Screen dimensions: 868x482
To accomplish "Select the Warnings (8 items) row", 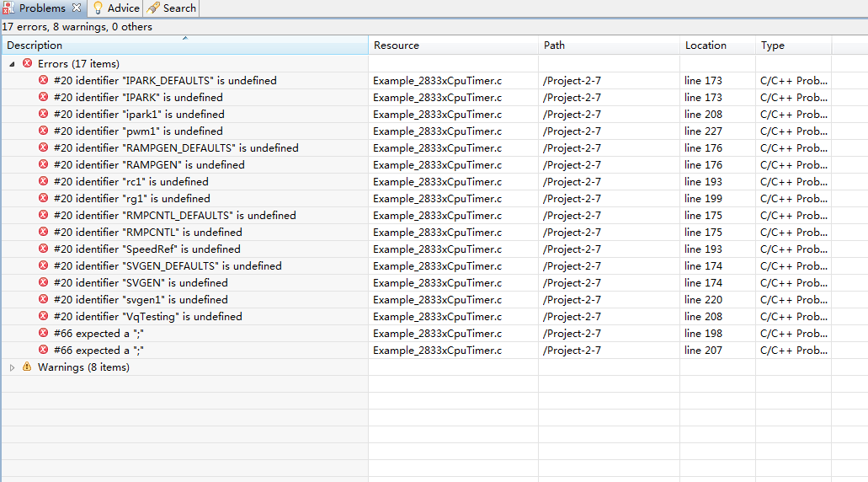I will tap(83, 367).
